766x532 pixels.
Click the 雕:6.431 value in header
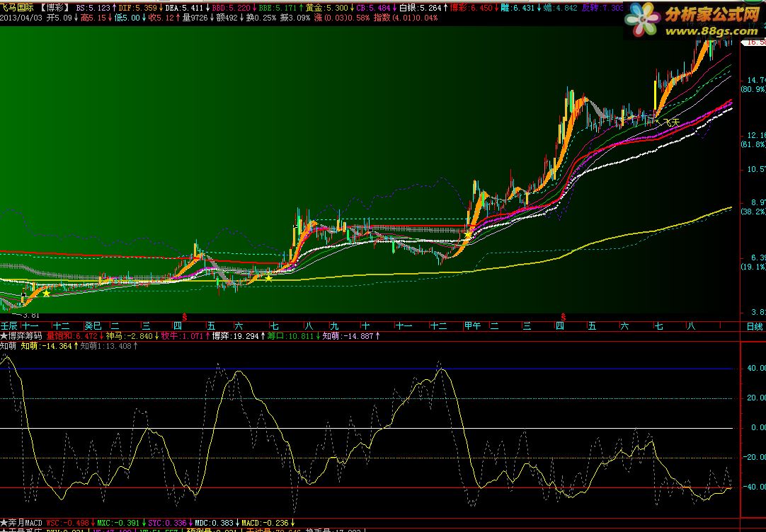pyautogui.click(x=518, y=8)
